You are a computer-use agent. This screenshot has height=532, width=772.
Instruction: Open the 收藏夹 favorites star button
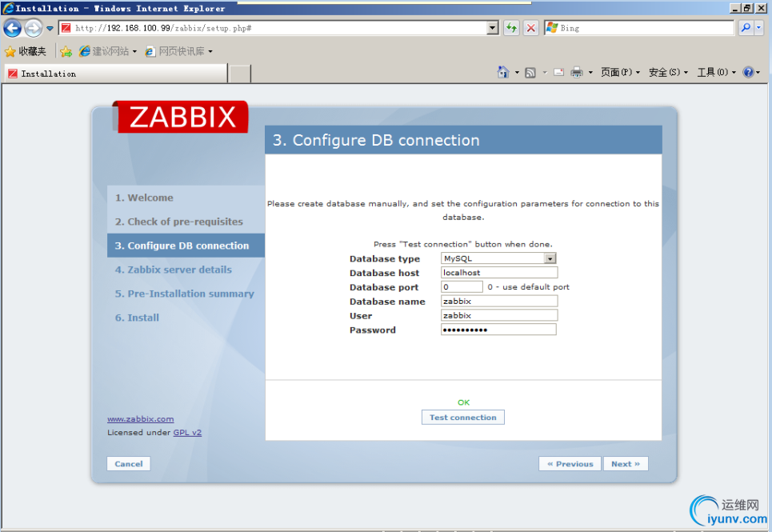pyautogui.click(x=25, y=51)
